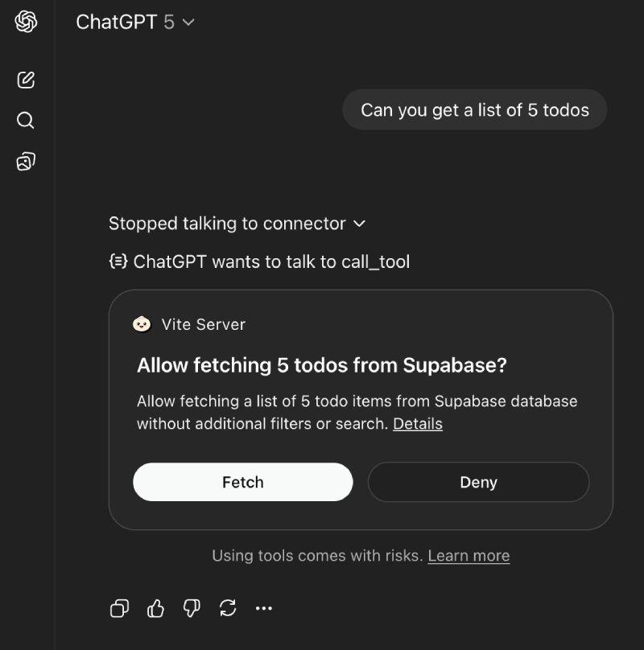This screenshot has height=650, width=644.
Task: Give a thumbs down rating
Action: click(191, 609)
